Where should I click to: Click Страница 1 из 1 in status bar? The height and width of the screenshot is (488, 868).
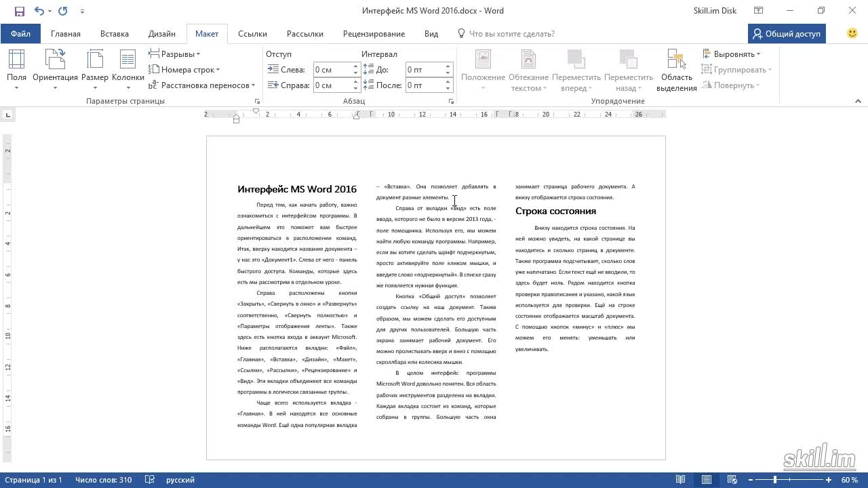point(33,480)
